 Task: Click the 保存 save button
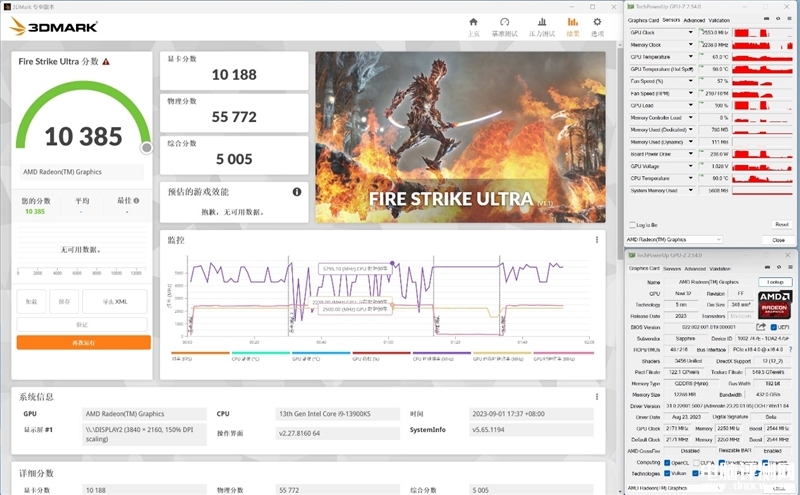64,302
